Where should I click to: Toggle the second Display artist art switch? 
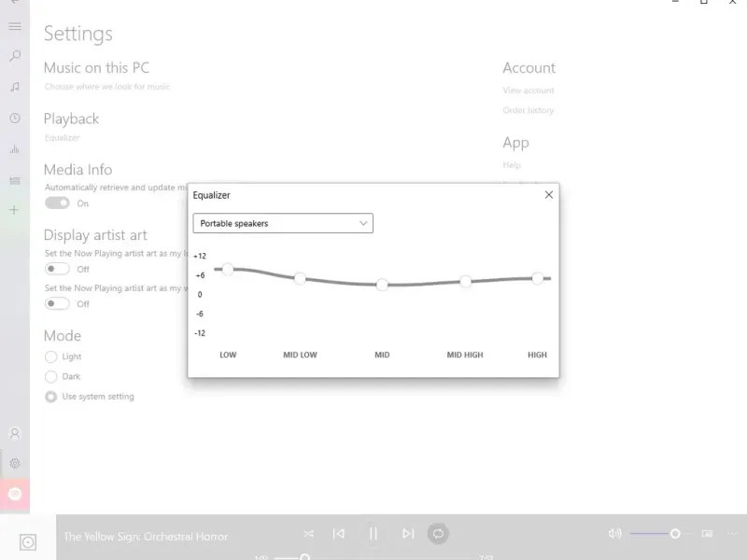[x=57, y=303]
